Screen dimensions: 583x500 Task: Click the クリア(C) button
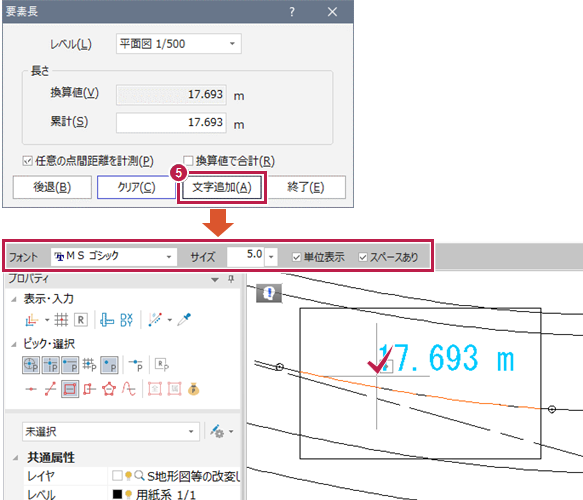click(136, 187)
